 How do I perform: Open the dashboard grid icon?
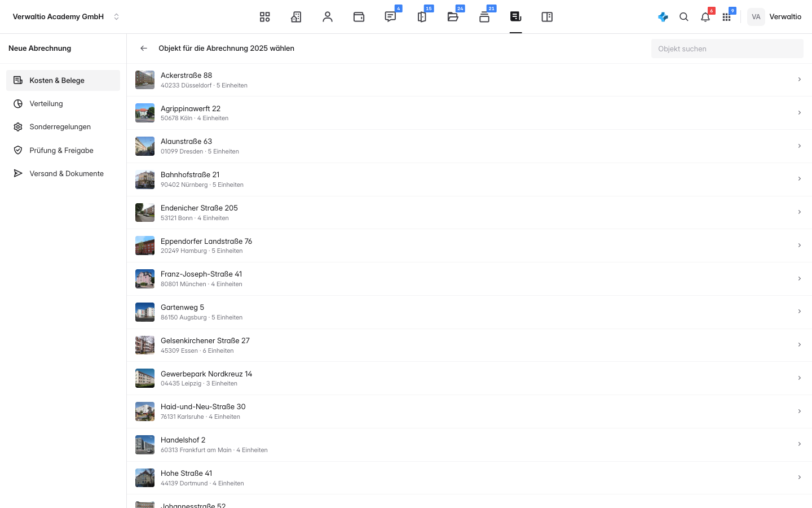pyautogui.click(x=265, y=17)
